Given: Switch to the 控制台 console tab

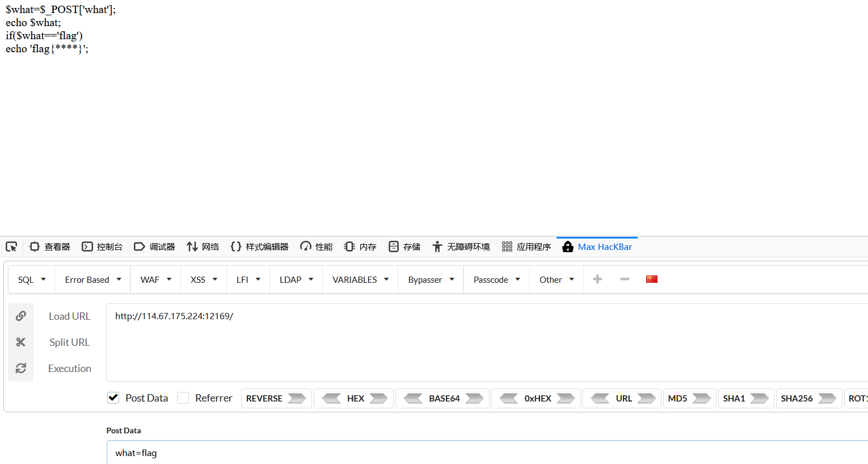Looking at the screenshot, I should pos(103,246).
